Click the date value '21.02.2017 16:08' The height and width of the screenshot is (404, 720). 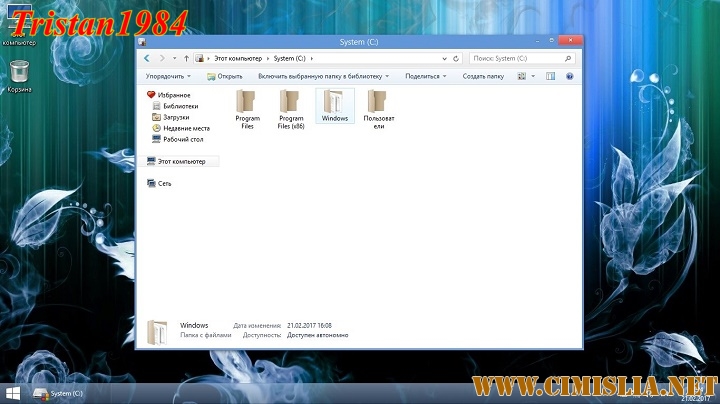point(309,325)
